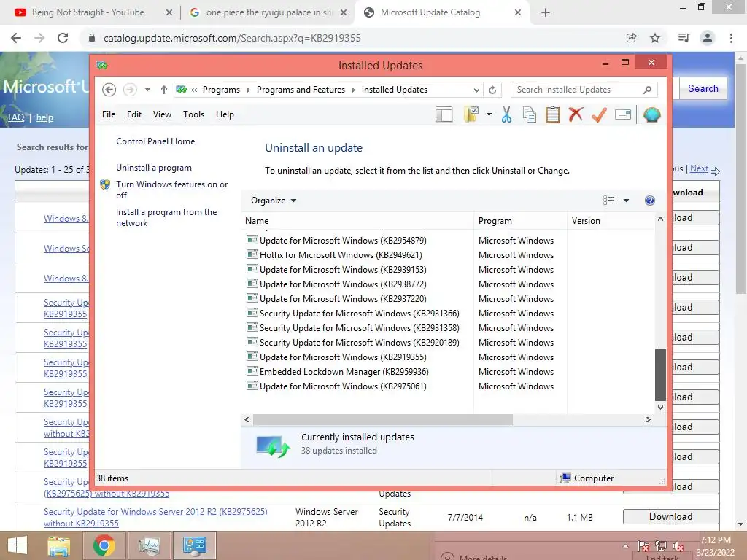Open the File menu
This screenshot has width=747, height=560.
[x=109, y=114]
